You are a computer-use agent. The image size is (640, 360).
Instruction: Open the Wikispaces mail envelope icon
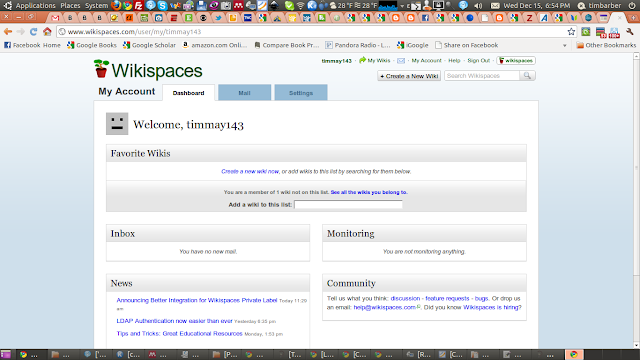coord(401,61)
